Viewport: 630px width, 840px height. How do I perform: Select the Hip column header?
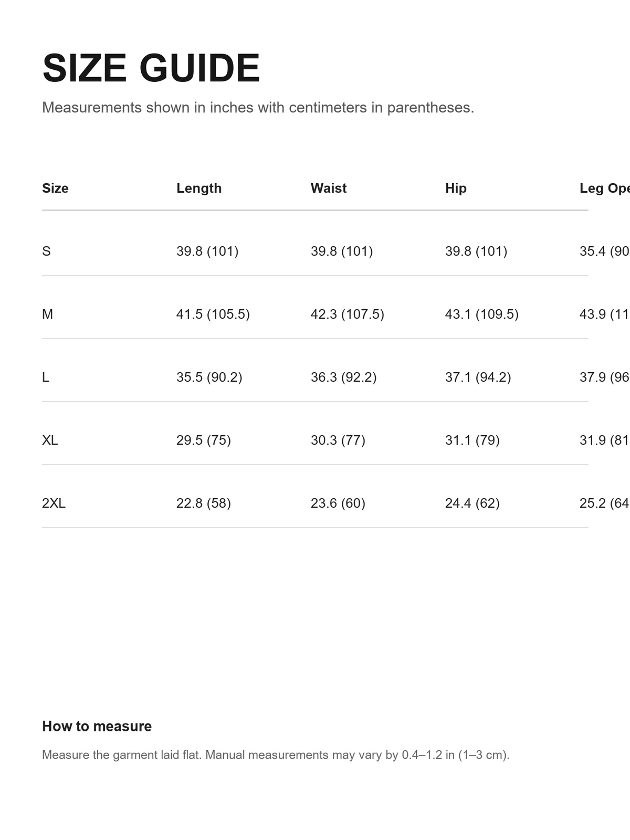pyautogui.click(x=456, y=188)
